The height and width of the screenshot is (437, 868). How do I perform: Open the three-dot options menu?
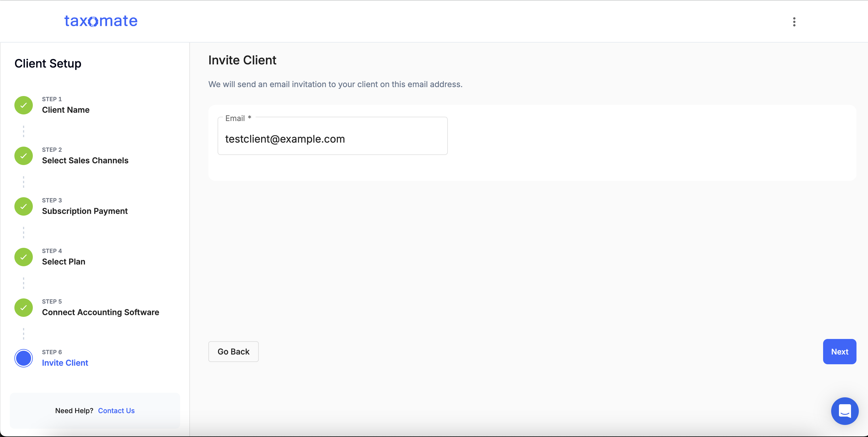click(x=794, y=22)
